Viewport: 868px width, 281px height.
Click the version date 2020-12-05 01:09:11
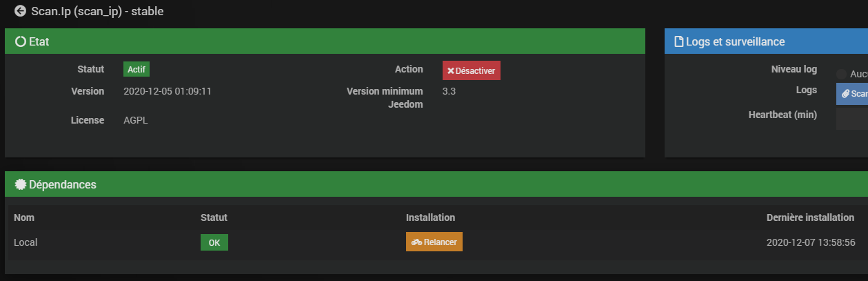click(x=167, y=91)
